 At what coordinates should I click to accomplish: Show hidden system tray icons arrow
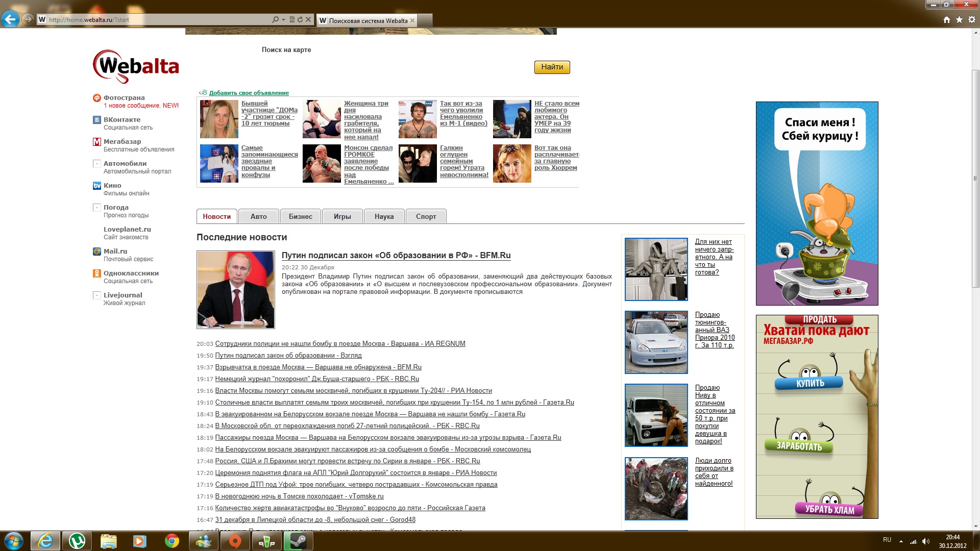coord(901,541)
